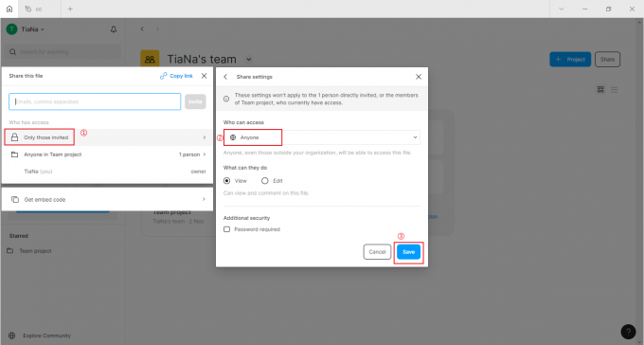This screenshot has width=644, height=345.
Task: Click the 'TiaNa's team · 2 files' card subtitle
Action: [178, 221]
